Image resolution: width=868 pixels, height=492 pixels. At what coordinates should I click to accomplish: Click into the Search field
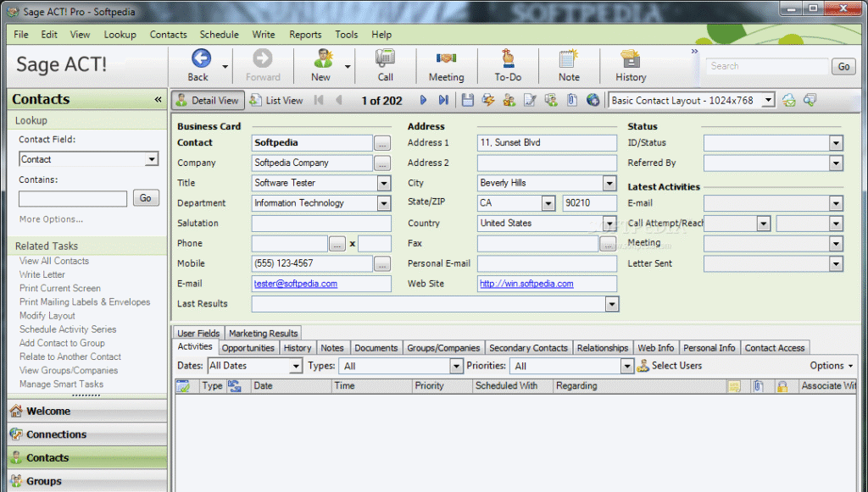(766, 66)
